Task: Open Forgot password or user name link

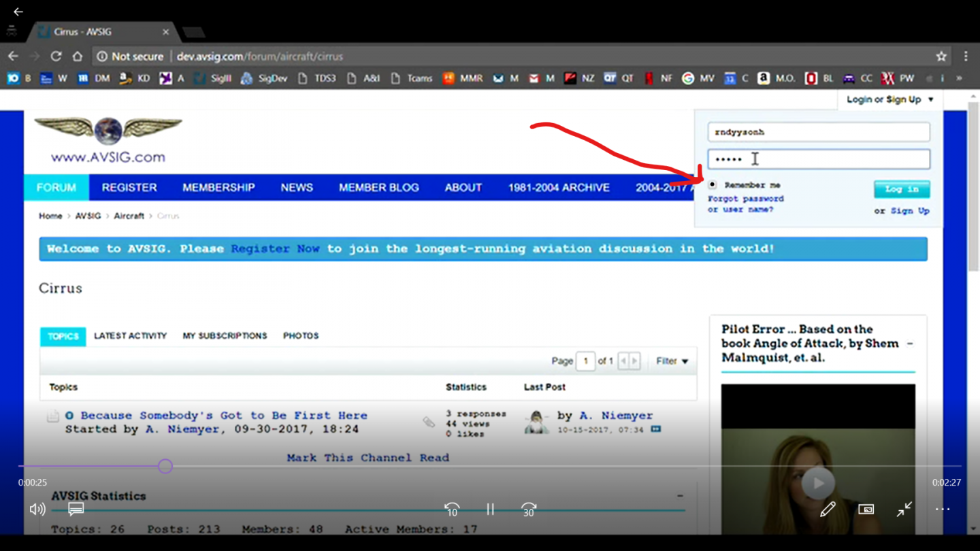Action: 746,204
